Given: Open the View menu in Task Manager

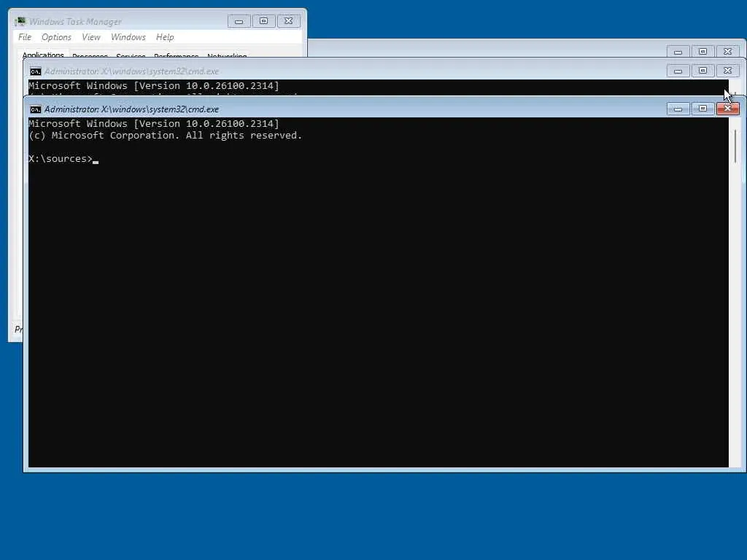Looking at the screenshot, I should [91, 37].
